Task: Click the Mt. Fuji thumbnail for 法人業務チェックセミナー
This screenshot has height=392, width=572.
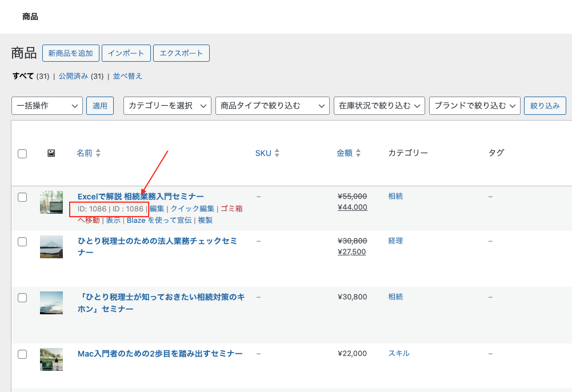Action: (51, 247)
